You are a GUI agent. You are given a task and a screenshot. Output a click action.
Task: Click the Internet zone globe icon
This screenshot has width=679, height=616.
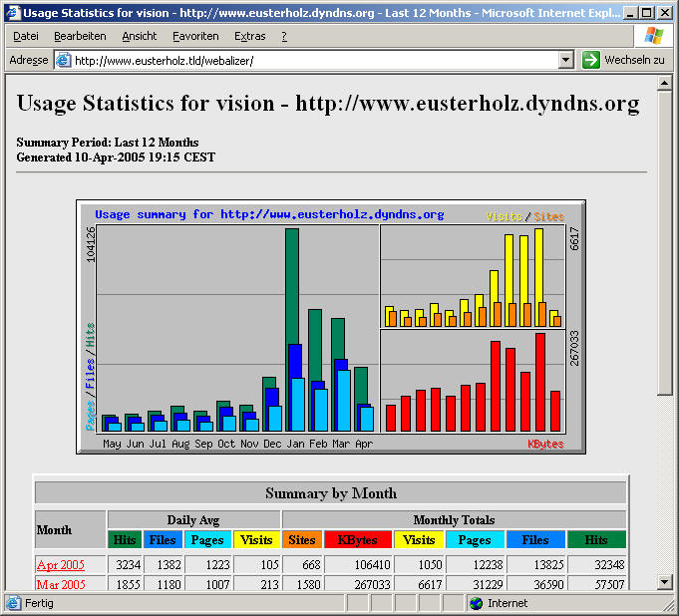pos(477,603)
